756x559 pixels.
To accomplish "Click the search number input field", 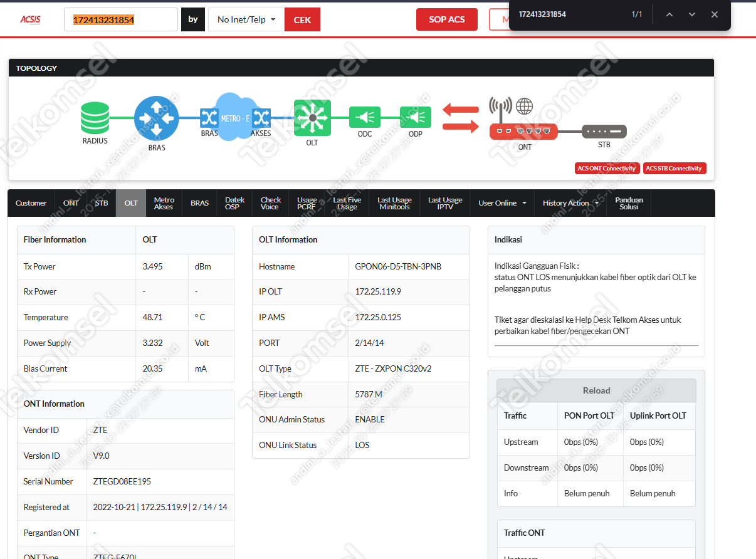I will [121, 19].
